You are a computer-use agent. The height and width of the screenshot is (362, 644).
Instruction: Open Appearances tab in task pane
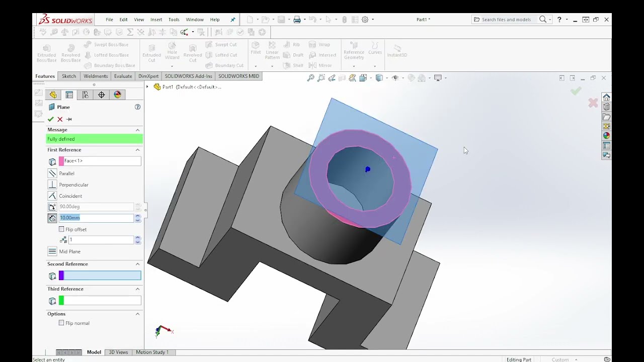[x=606, y=136]
